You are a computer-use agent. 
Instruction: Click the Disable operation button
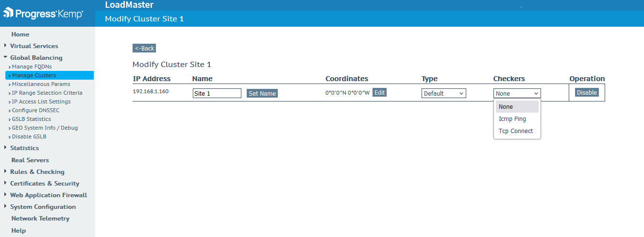coord(587,92)
